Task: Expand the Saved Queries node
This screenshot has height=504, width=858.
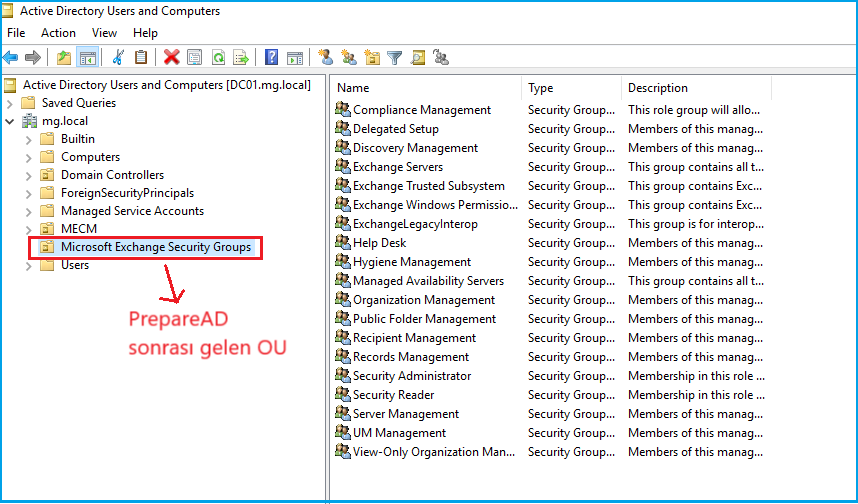Action: (x=10, y=103)
